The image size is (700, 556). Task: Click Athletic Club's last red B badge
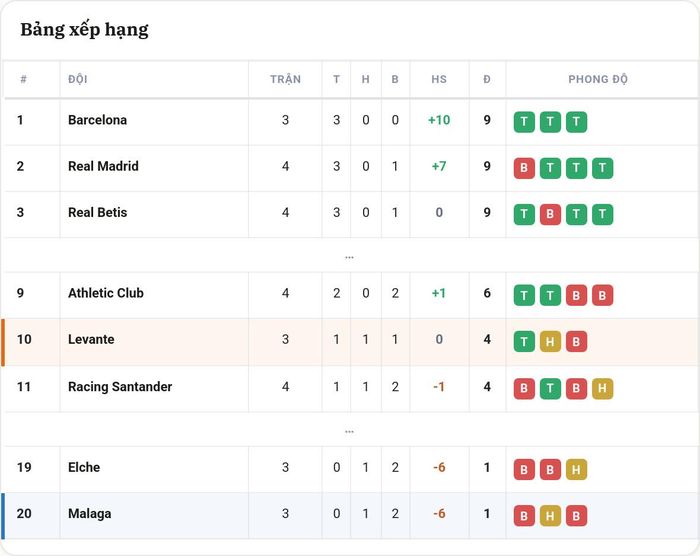(x=602, y=295)
